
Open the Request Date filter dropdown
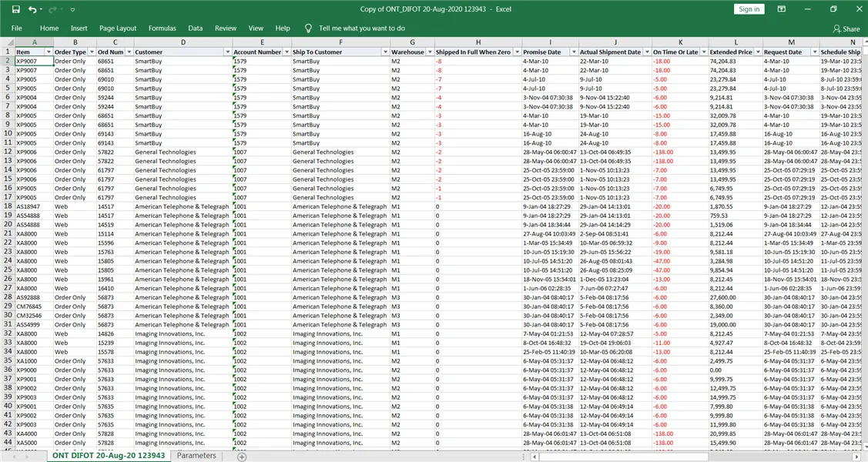(814, 52)
